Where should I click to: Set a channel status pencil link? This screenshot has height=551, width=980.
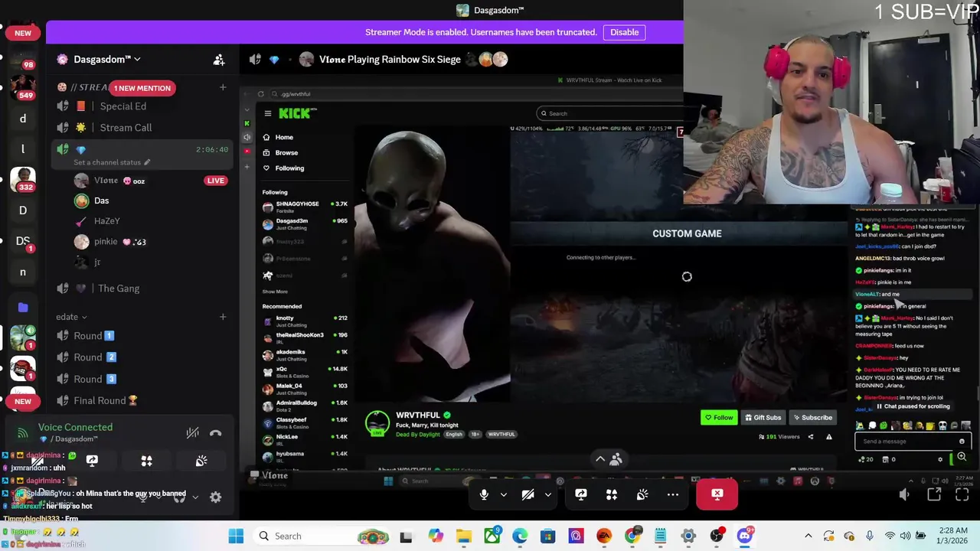[x=112, y=162]
